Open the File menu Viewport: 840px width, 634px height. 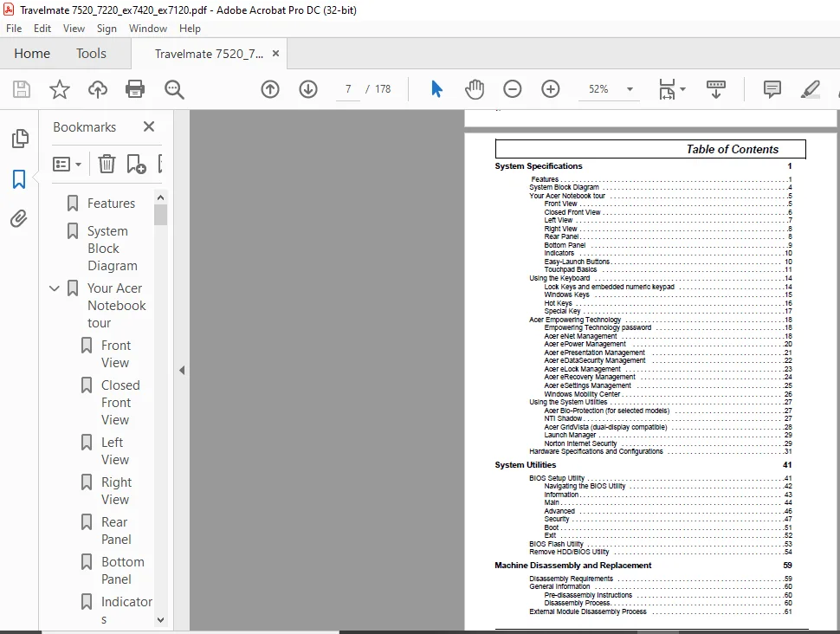click(x=14, y=29)
